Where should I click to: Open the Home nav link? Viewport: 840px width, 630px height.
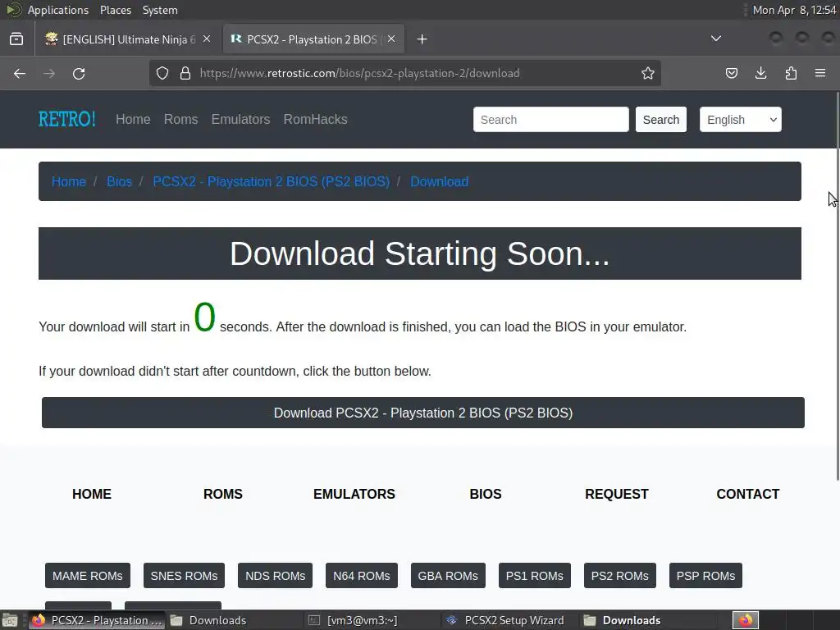coord(133,119)
